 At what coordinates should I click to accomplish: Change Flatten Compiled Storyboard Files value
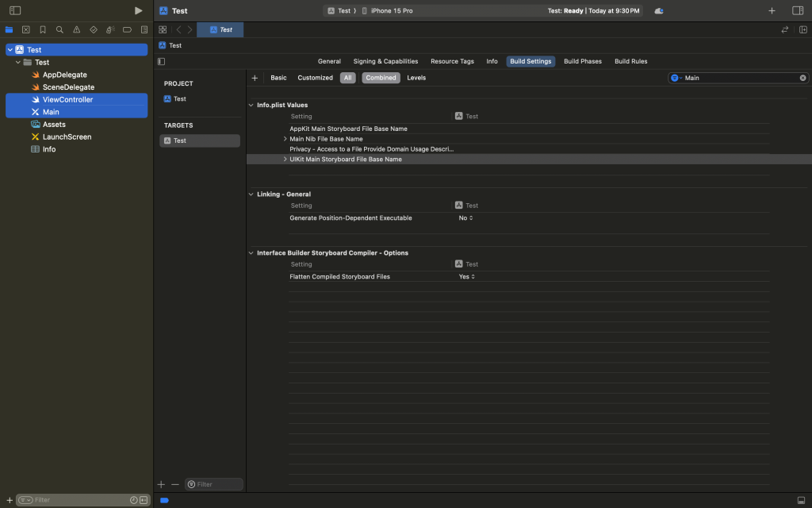pos(466,277)
